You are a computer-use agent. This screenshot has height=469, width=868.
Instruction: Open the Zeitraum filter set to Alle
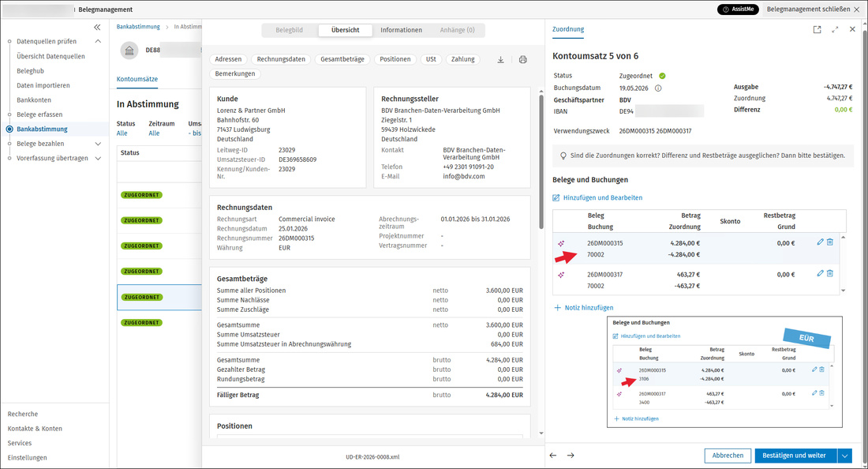(154, 133)
